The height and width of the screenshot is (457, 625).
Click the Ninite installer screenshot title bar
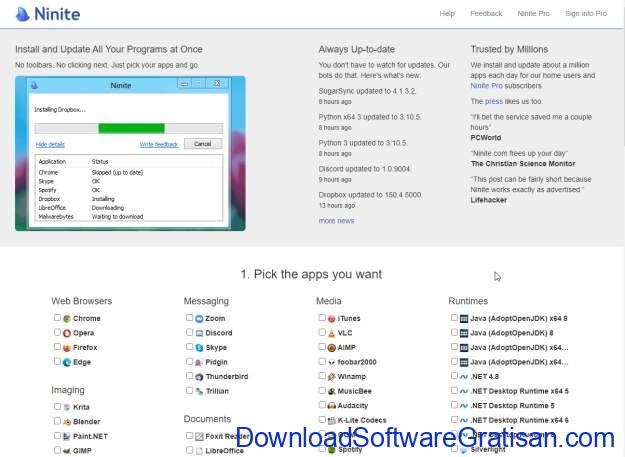pyautogui.click(x=129, y=85)
